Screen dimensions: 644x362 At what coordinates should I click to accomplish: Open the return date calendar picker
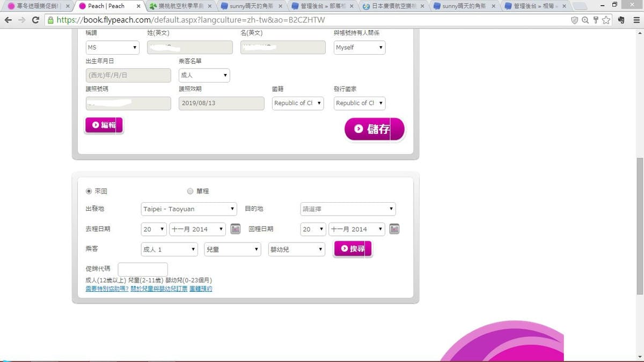point(394,229)
